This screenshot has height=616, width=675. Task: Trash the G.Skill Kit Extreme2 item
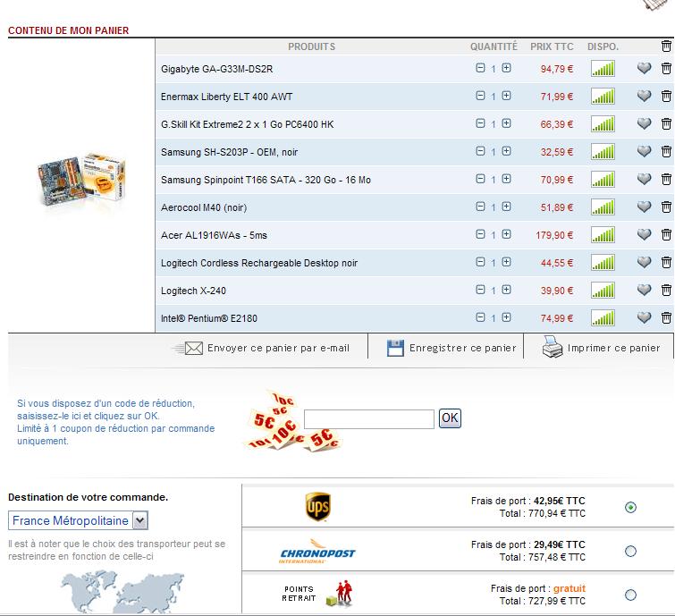(x=666, y=123)
